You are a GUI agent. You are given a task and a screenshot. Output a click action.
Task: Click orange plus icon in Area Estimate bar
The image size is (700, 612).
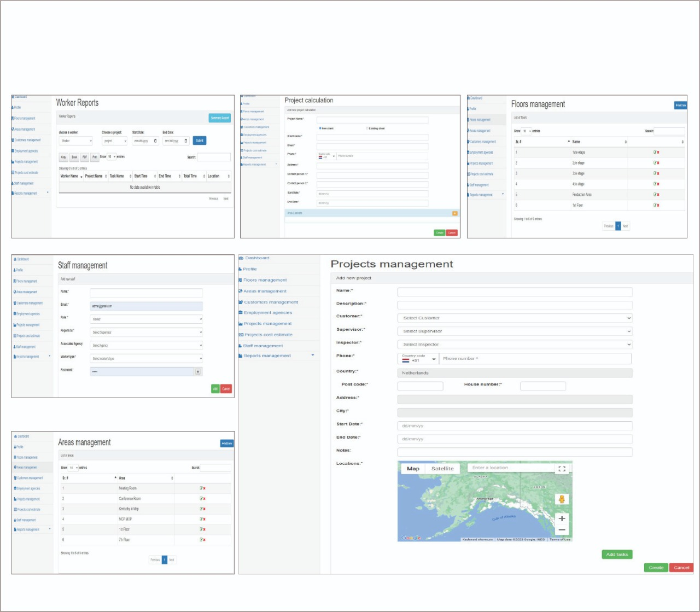(x=455, y=213)
